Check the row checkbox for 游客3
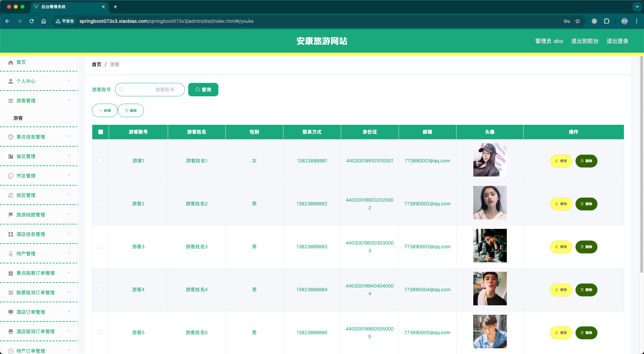This screenshot has width=644, height=354. (100, 247)
